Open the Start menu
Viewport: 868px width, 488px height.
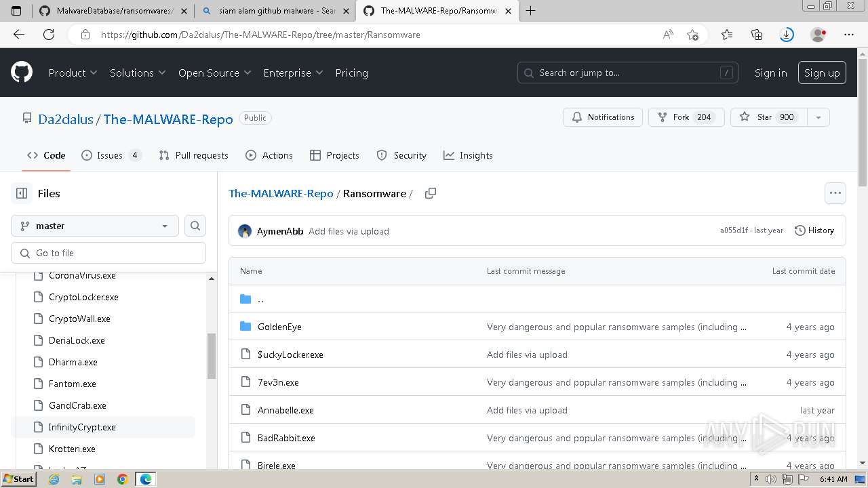pos(18,479)
